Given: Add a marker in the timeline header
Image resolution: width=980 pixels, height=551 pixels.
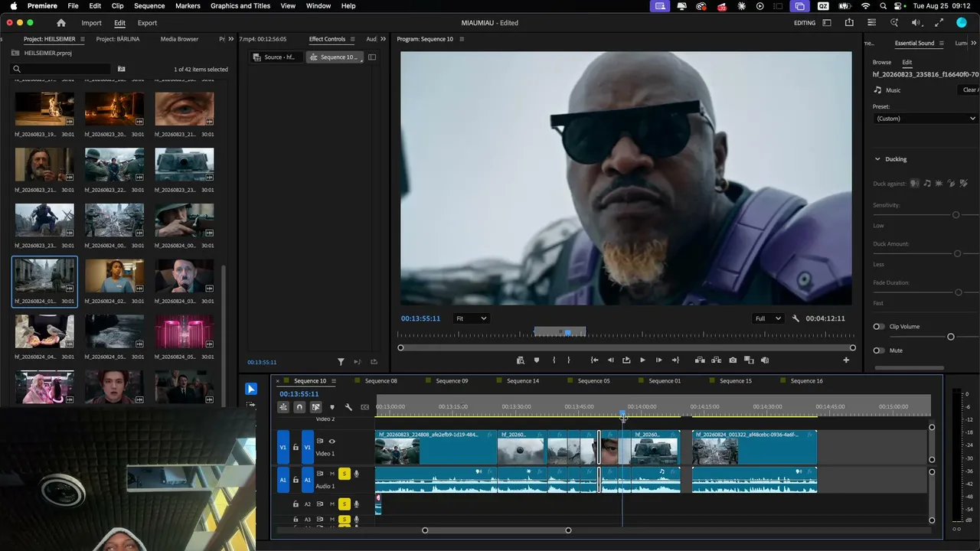Looking at the screenshot, I should [332, 407].
